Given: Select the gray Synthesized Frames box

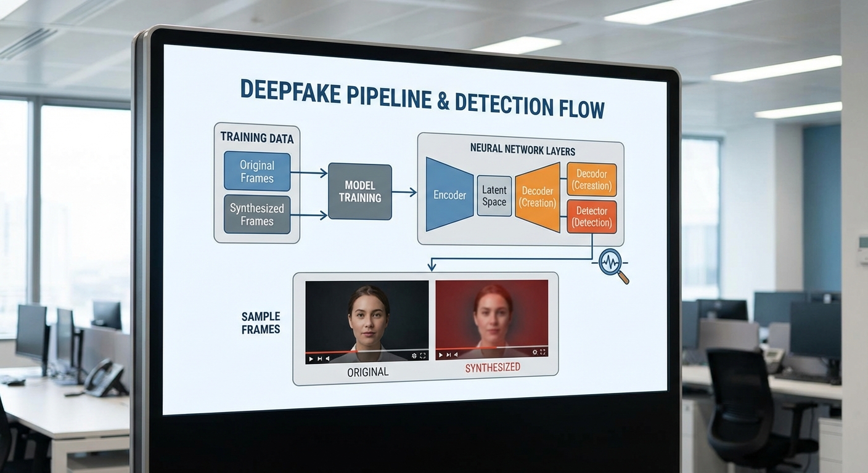Looking at the screenshot, I should pyautogui.click(x=256, y=214).
